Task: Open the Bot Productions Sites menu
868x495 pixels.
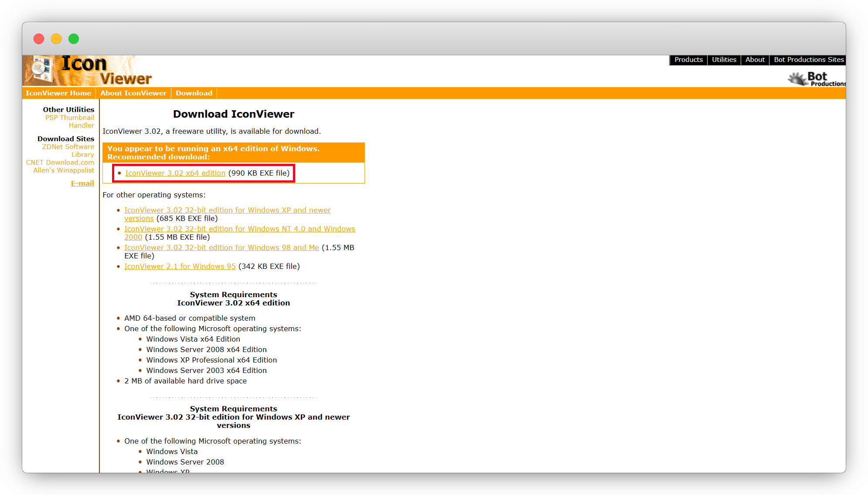Action: tap(809, 60)
